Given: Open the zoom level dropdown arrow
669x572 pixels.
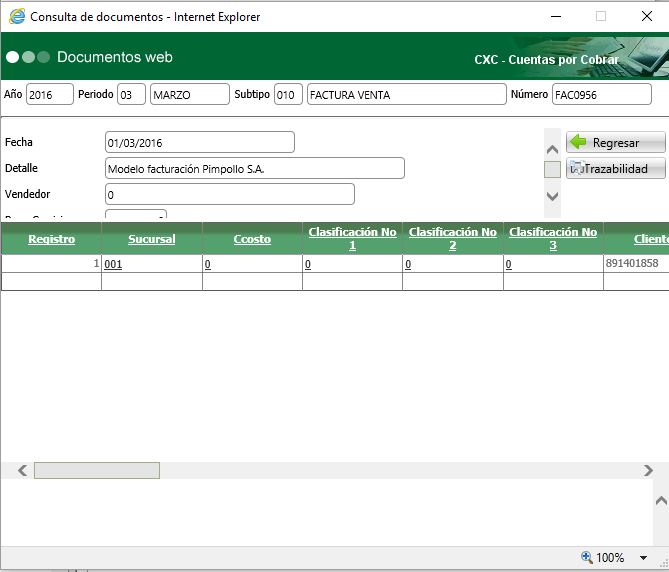Looking at the screenshot, I should [643, 557].
